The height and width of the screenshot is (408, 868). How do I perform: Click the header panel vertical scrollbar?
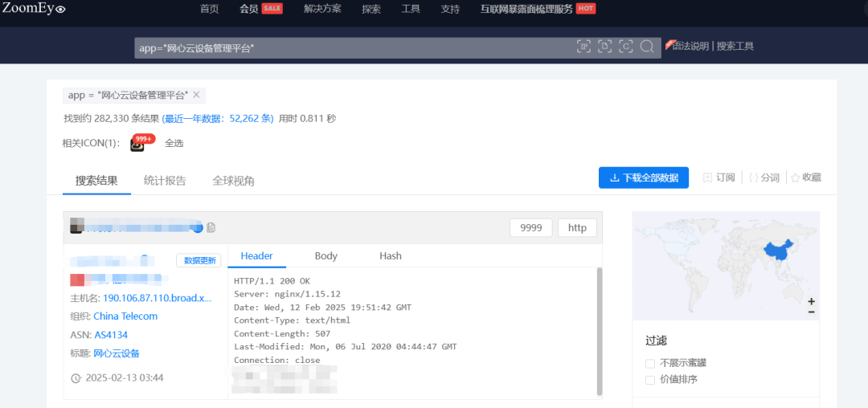(599, 331)
